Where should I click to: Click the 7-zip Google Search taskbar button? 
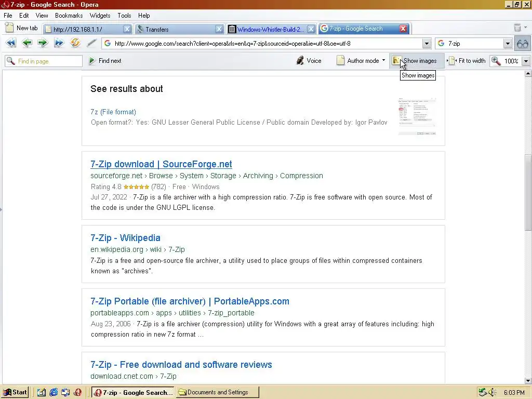click(134, 392)
